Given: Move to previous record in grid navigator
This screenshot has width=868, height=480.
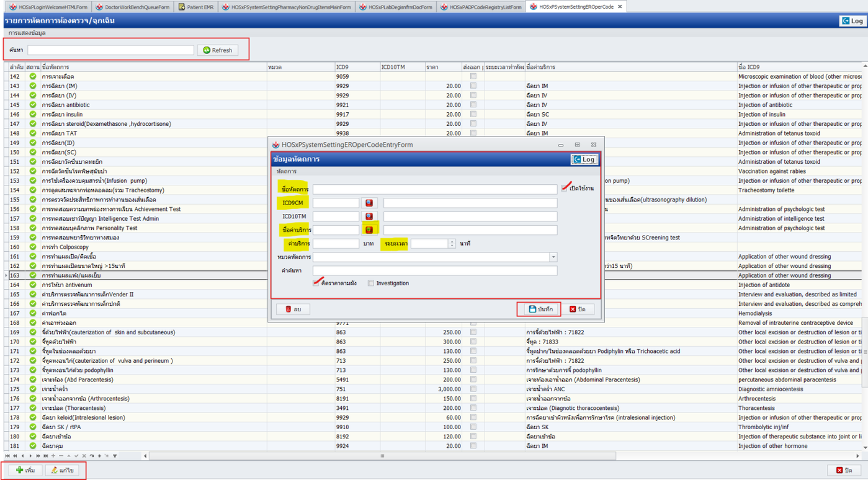Looking at the screenshot, I should coord(23,456).
